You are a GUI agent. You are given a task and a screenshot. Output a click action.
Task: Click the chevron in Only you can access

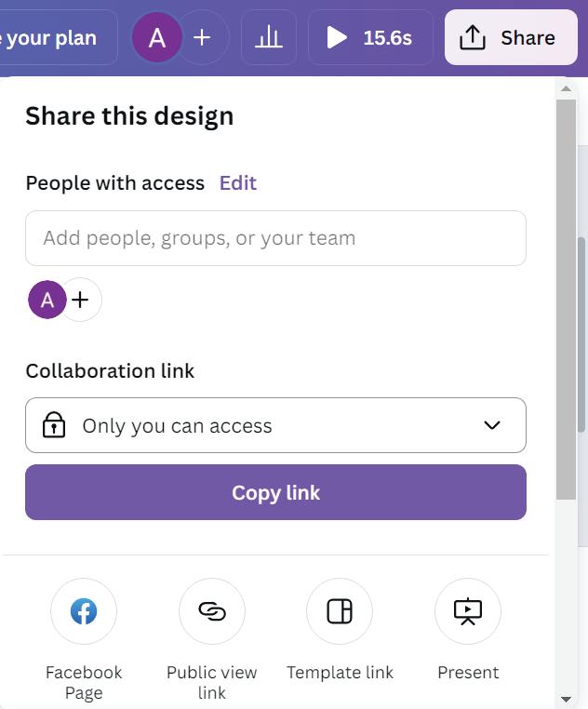point(492,425)
